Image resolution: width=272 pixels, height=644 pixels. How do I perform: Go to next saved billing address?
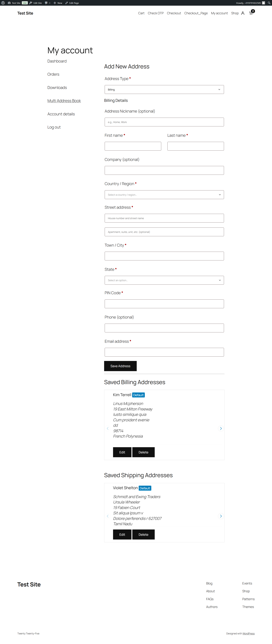coord(221,429)
